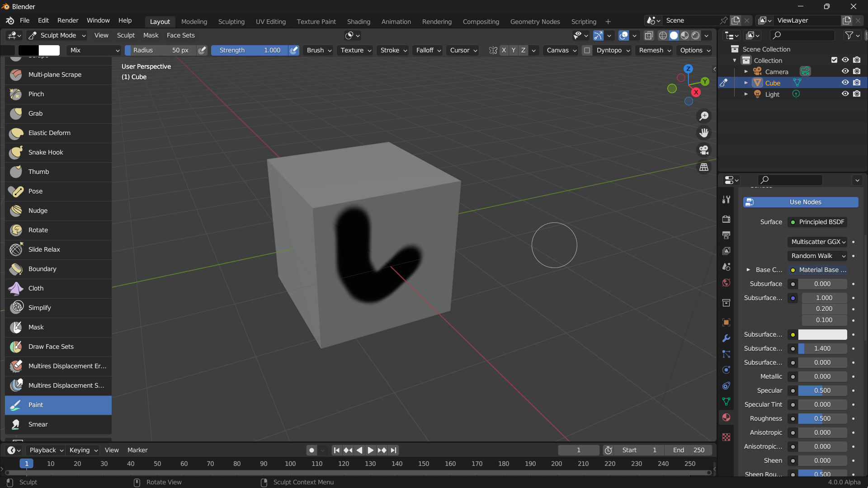This screenshot has width=868, height=488.
Task: Switch to the Shading workspace tab
Action: [359, 21]
